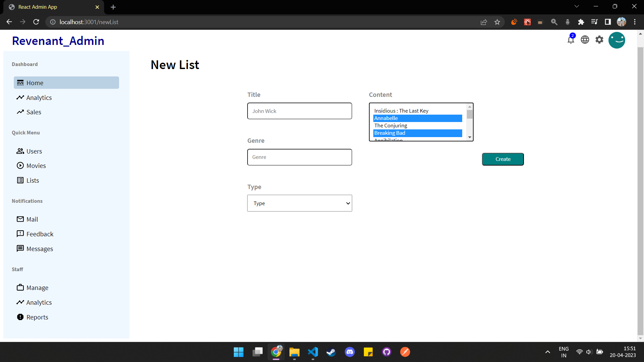Open GitHub Desktop from taskbar
Screen dimensions: 644x362
[387, 352]
